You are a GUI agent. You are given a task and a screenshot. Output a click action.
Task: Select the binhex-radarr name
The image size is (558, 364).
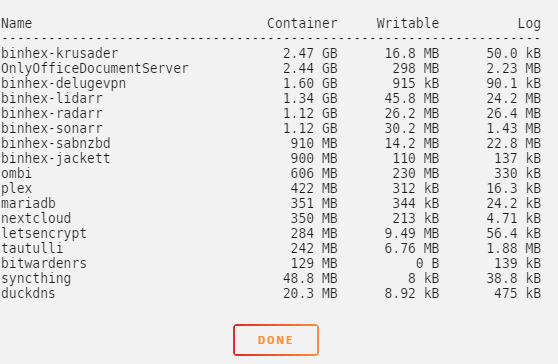coord(52,113)
